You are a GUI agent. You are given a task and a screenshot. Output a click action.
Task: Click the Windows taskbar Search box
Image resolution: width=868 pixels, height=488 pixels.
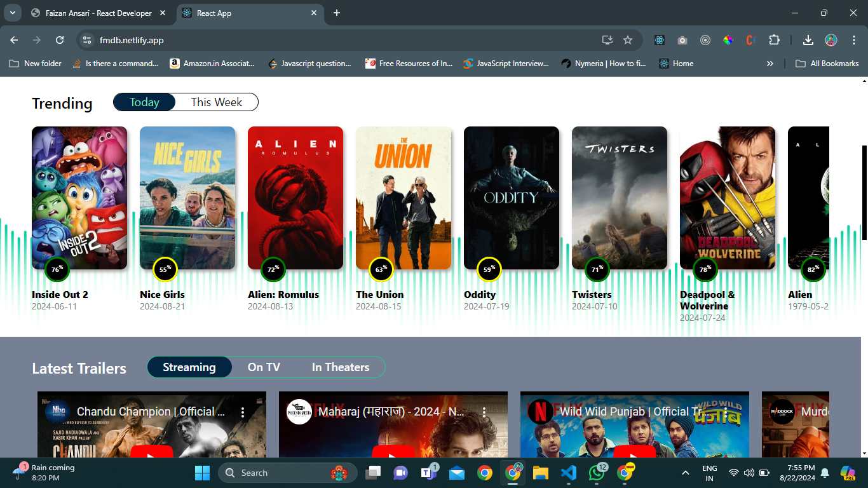(x=288, y=473)
